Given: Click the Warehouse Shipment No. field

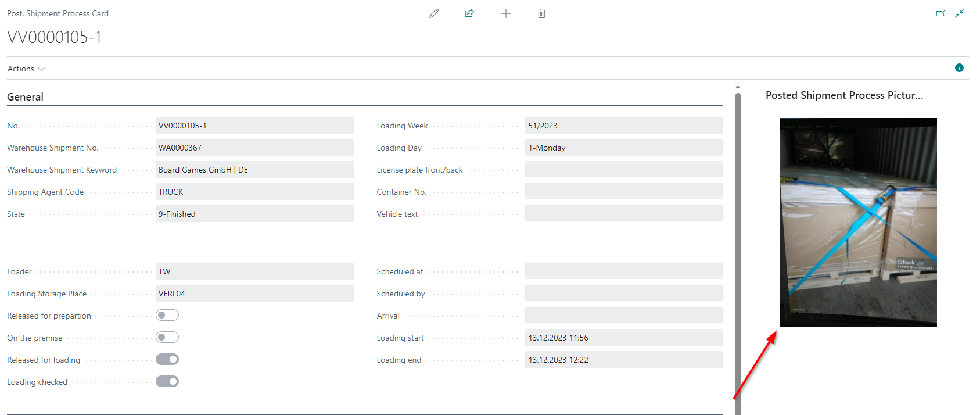Looking at the screenshot, I should pyautogui.click(x=254, y=148).
